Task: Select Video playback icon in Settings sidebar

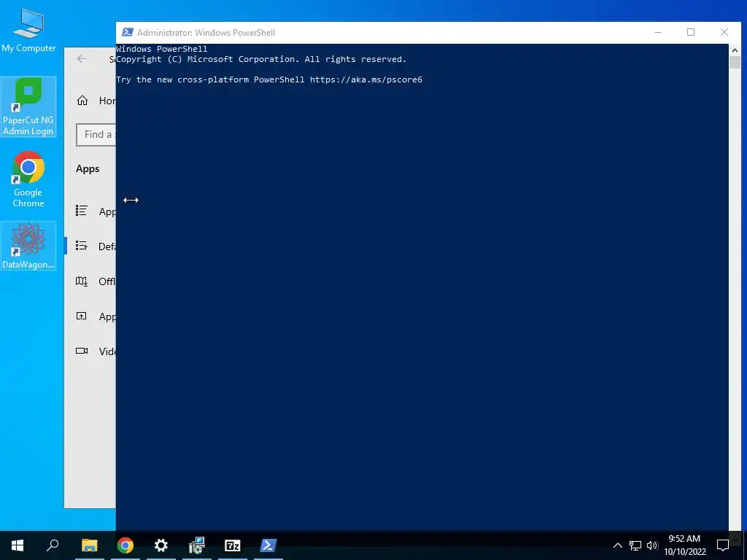Action: [x=82, y=351]
